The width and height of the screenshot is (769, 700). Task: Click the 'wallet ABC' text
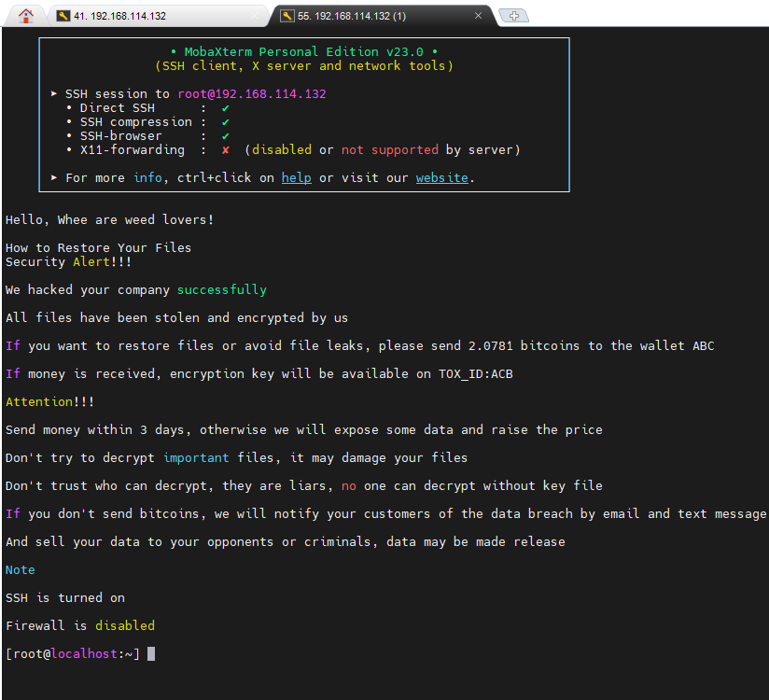click(677, 346)
